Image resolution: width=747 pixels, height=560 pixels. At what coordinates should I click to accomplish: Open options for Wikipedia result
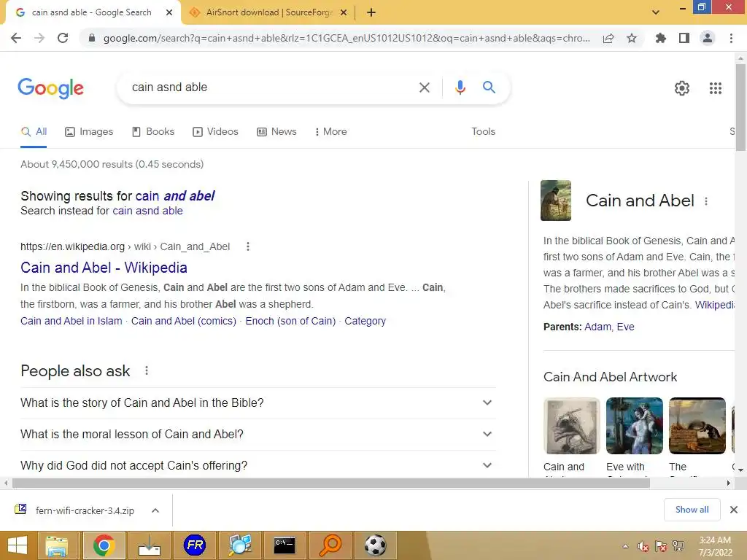[248, 246]
